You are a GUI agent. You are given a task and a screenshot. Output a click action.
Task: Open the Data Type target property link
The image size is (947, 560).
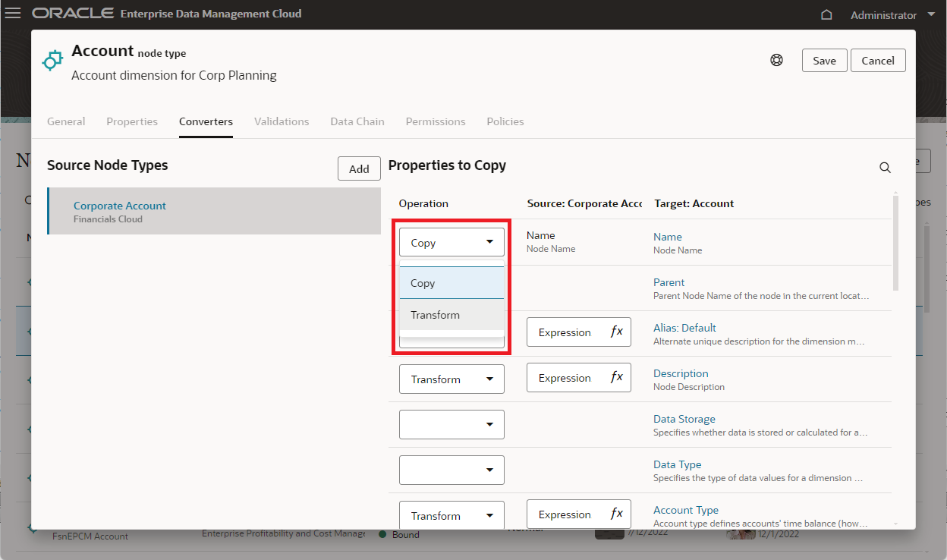tap(677, 464)
